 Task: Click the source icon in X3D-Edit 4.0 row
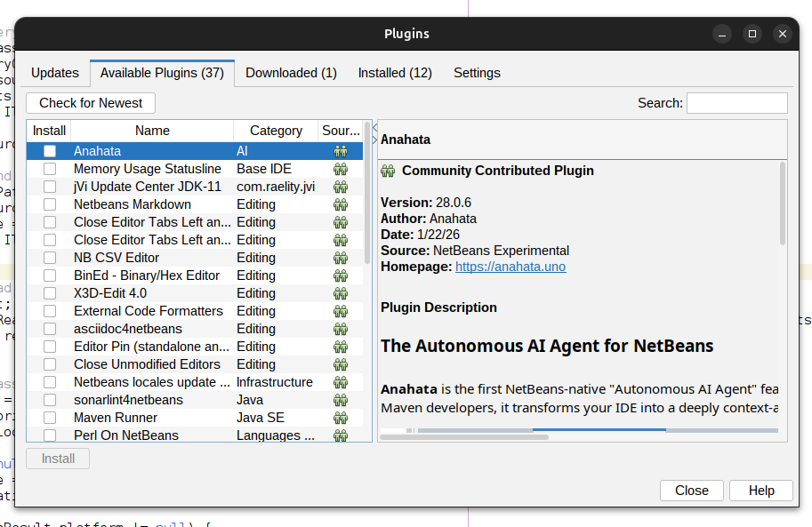(x=340, y=293)
